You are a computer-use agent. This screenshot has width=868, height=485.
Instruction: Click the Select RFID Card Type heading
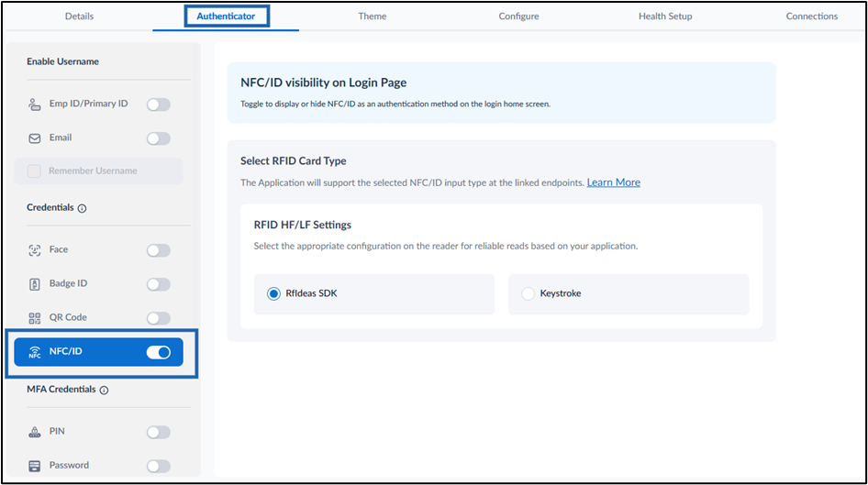coord(294,161)
